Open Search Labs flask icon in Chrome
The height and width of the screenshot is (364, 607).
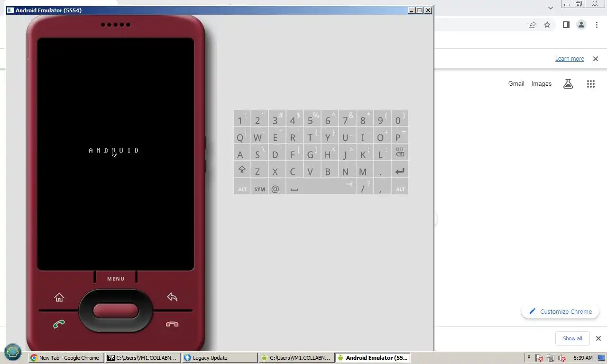pyautogui.click(x=568, y=84)
